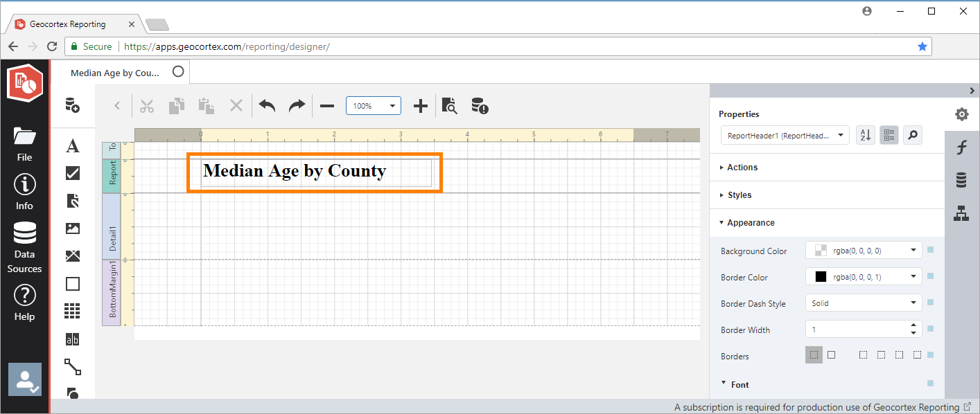Image resolution: width=980 pixels, height=414 pixels.
Task: Select the Check Box tool in toolbox
Action: pyautogui.click(x=72, y=173)
